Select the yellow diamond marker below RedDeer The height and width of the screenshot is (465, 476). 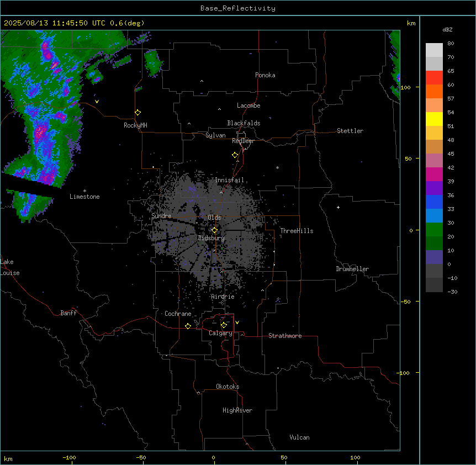click(x=235, y=155)
